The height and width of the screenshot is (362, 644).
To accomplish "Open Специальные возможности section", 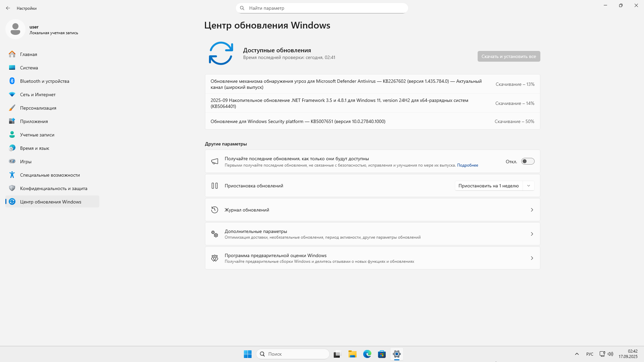I will [x=52, y=175].
